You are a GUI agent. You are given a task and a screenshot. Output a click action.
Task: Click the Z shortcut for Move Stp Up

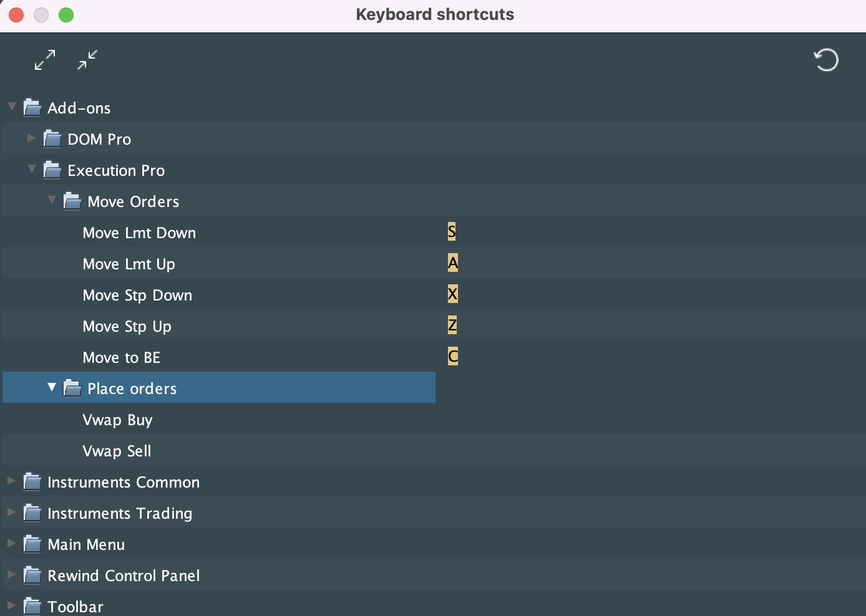(x=452, y=325)
